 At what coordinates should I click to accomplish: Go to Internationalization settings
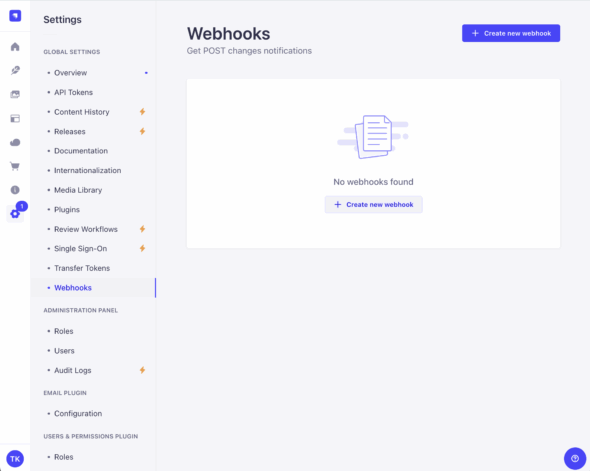[x=87, y=170]
